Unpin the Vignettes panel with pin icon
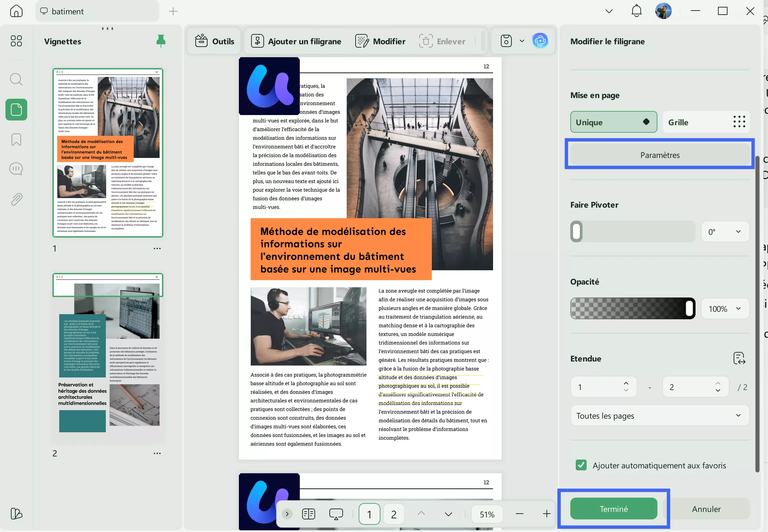768x532 pixels. [x=161, y=41]
